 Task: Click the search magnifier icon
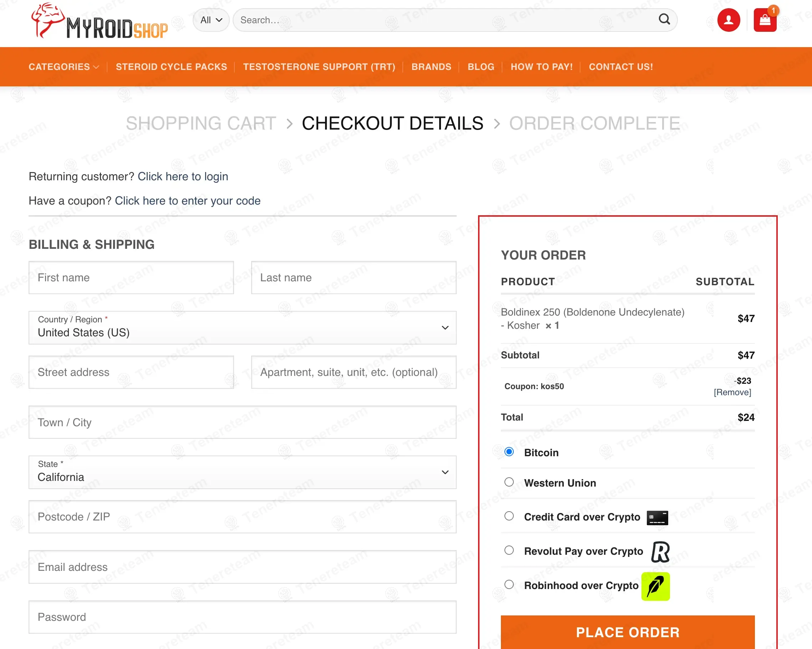click(664, 20)
